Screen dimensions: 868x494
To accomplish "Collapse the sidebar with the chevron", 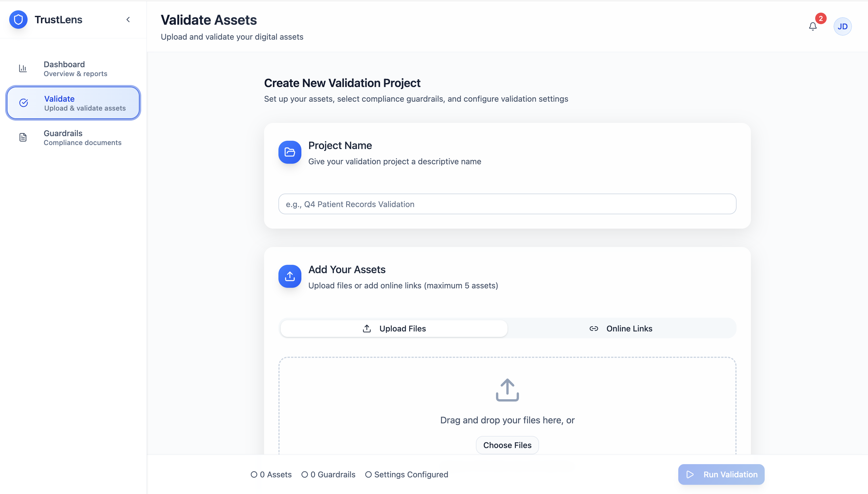I will pyautogui.click(x=128, y=20).
